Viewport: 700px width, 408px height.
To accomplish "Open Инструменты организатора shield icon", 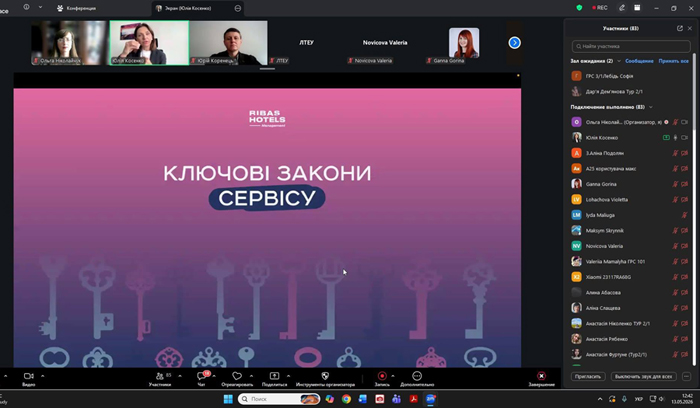I will [x=325, y=376].
